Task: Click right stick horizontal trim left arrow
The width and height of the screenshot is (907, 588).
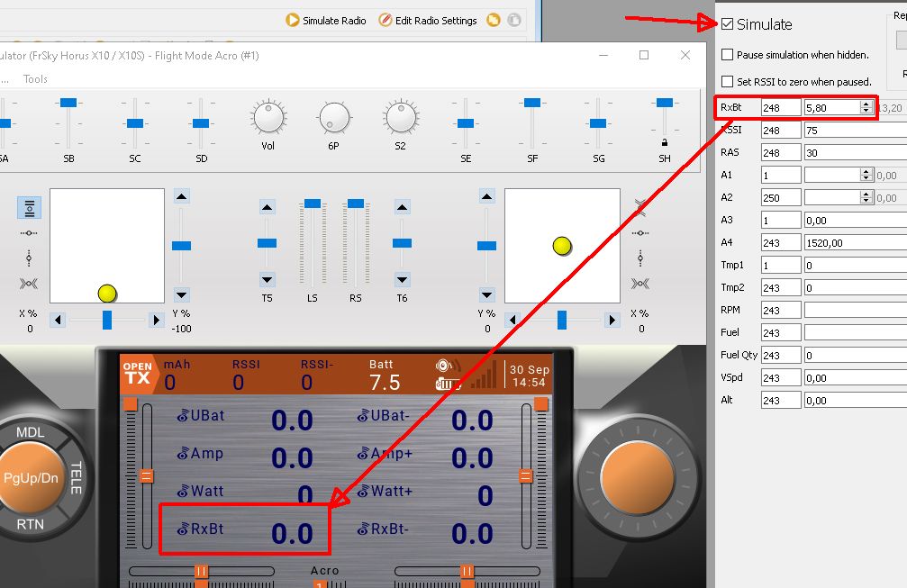Action: pos(512,320)
